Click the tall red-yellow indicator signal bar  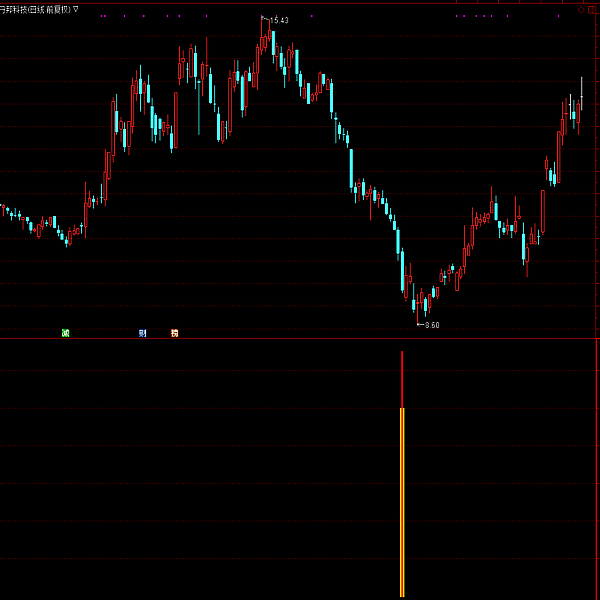click(402, 500)
